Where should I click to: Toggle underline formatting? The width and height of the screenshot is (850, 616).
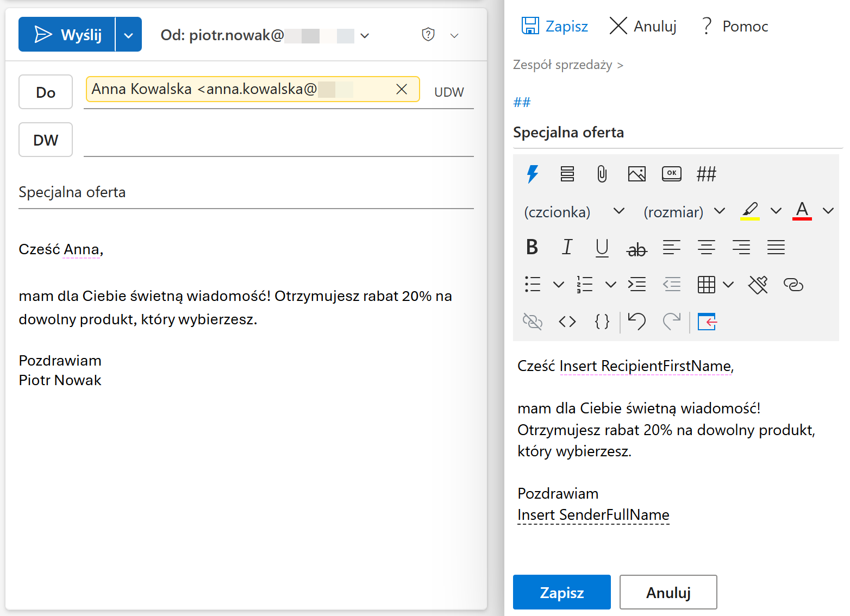[602, 248]
